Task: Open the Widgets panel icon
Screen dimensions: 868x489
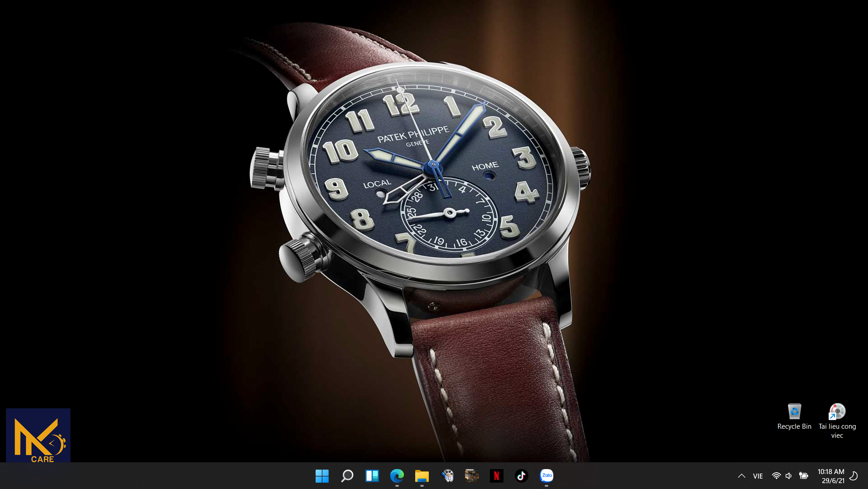Action: tap(372, 476)
